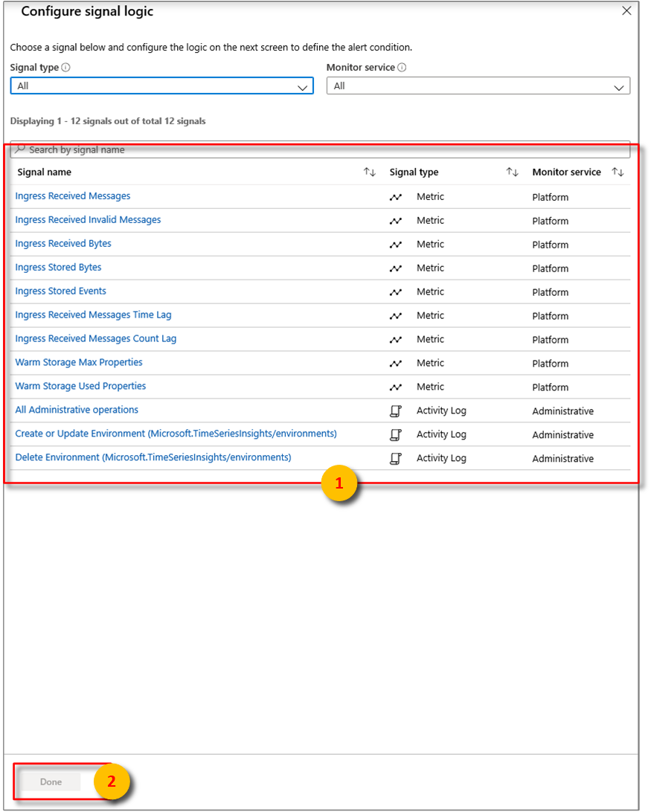
Task: Toggle sorting on the Signal type column
Action: point(513,172)
